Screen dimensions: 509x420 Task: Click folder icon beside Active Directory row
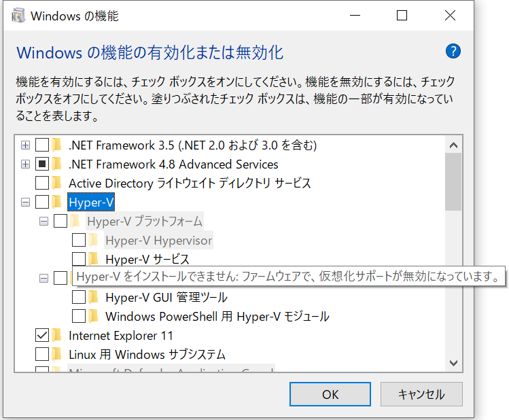point(57,183)
